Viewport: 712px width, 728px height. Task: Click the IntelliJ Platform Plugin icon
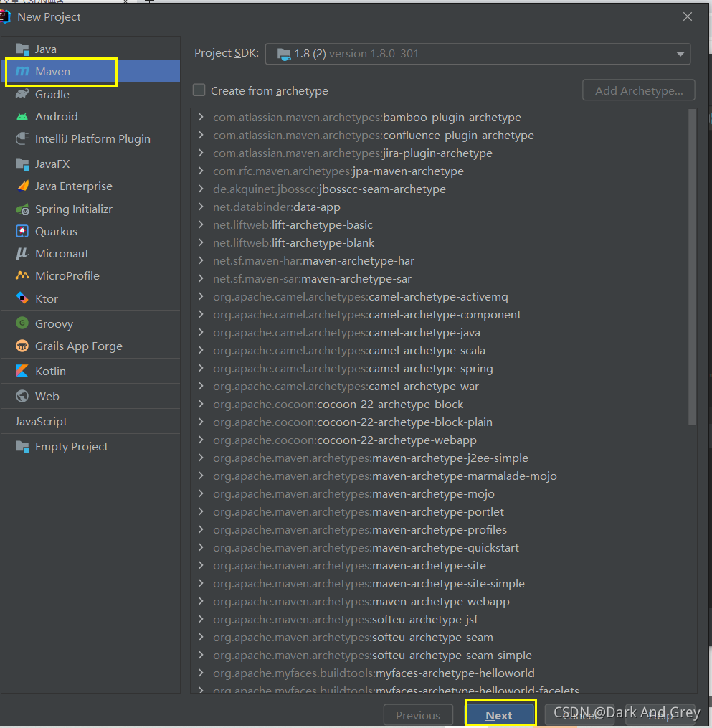22,139
